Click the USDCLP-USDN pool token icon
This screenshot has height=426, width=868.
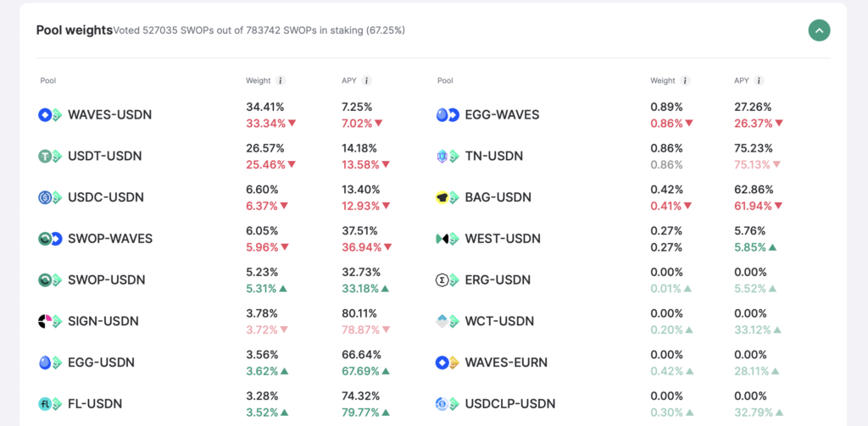[448, 404]
